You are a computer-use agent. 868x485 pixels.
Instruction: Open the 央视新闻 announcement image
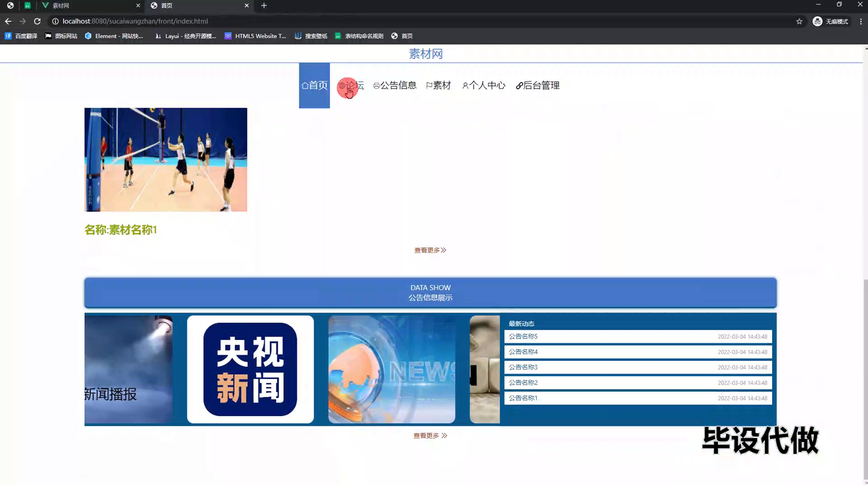250,369
